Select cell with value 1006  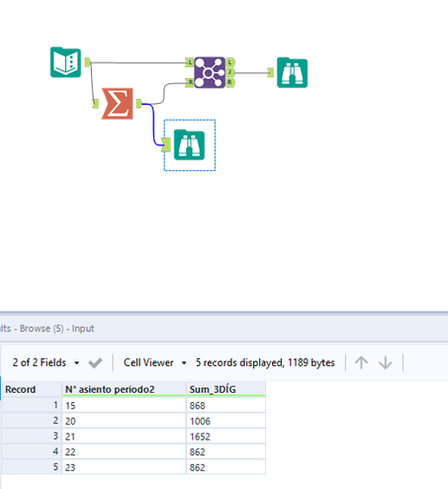(x=225, y=421)
